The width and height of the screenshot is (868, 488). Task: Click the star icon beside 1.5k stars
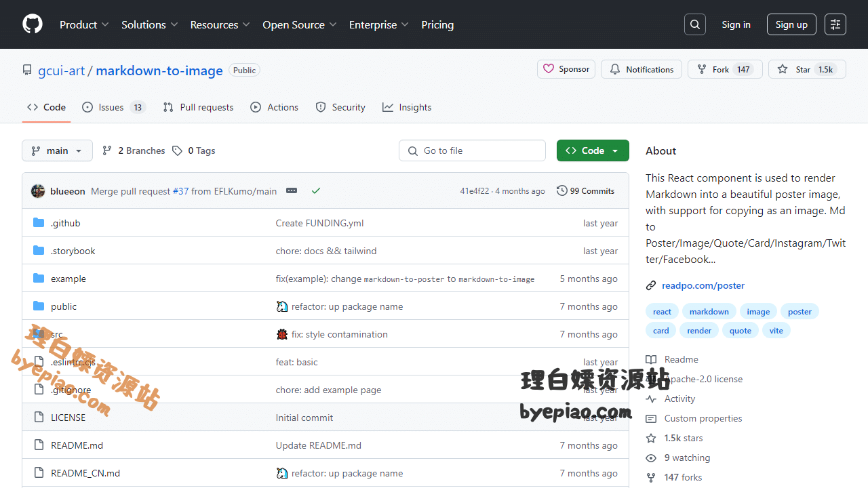tap(651, 438)
